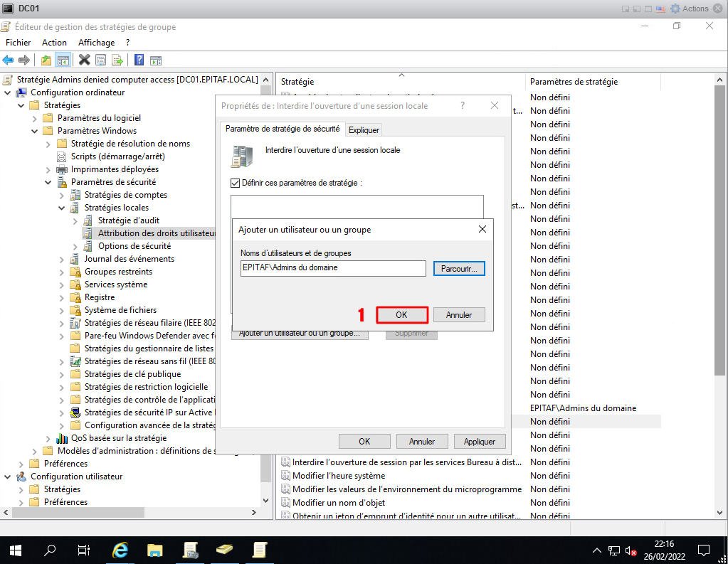Collapse the 'Paramètres de sécurité' tree node
The image size is (728, 564).
[x=48, y=182]
